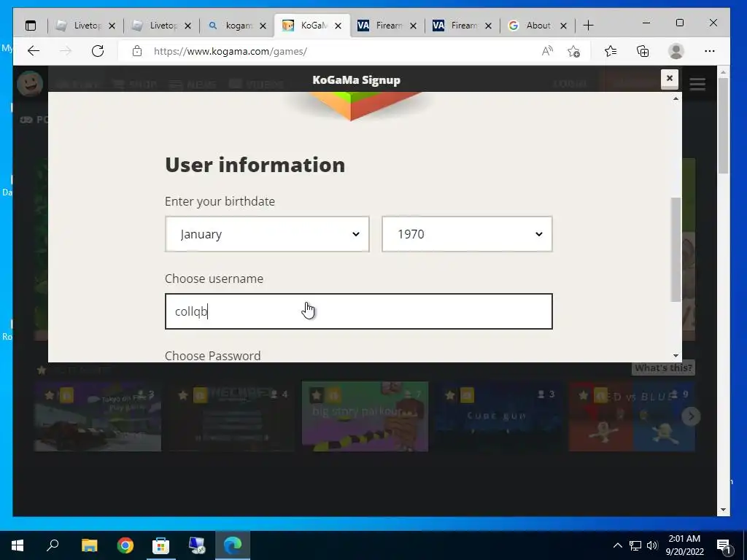Open the Cube Gun game thumbnail
Viewport: 747px width, 560px height.
coord(498,416)
